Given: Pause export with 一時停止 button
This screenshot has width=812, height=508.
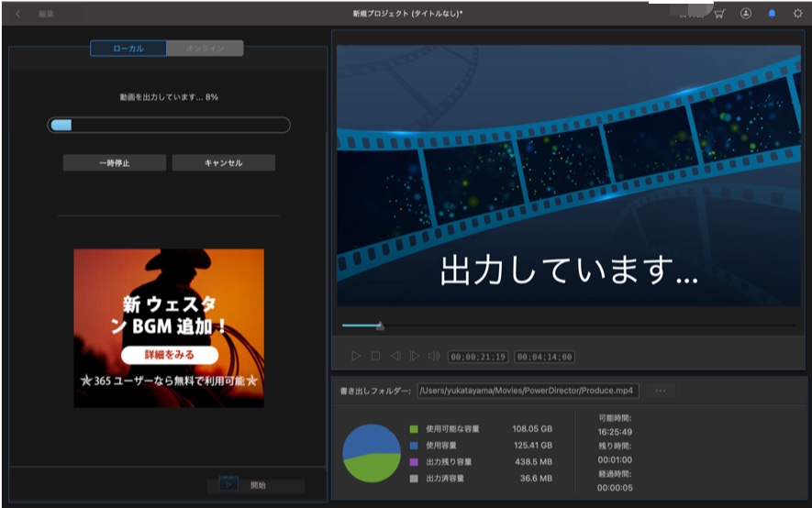Looking at the screenshot, I should 115,163.
